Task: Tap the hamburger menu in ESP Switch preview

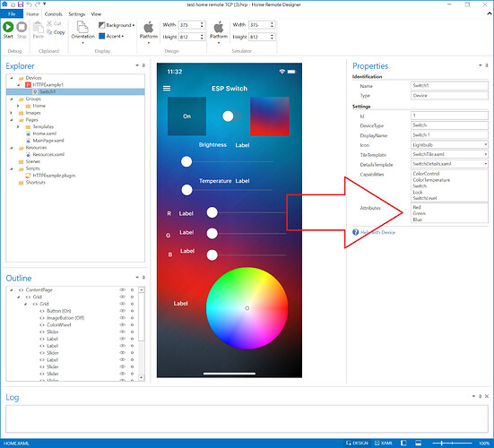Action: tap(167, 89)
